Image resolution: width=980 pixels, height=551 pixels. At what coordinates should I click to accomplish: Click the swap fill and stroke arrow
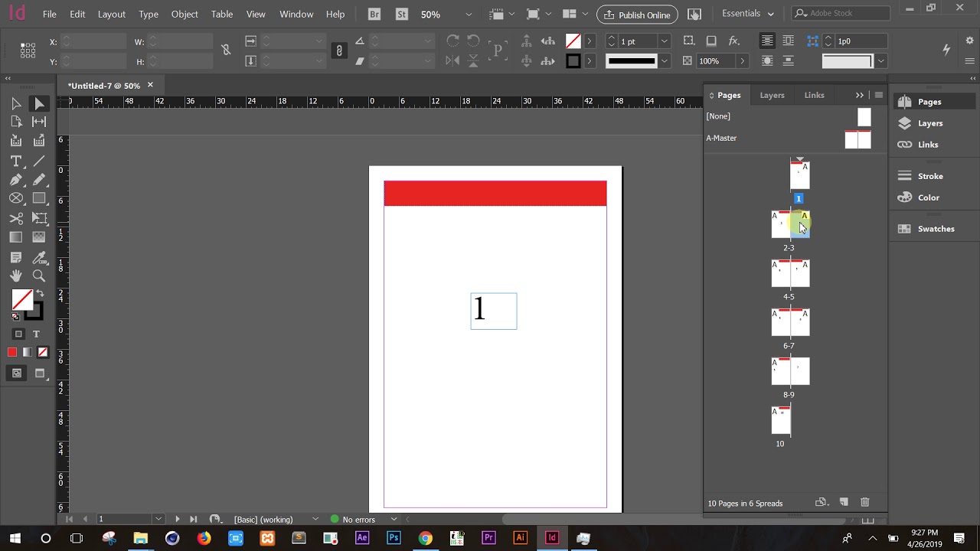click(40, 294)
